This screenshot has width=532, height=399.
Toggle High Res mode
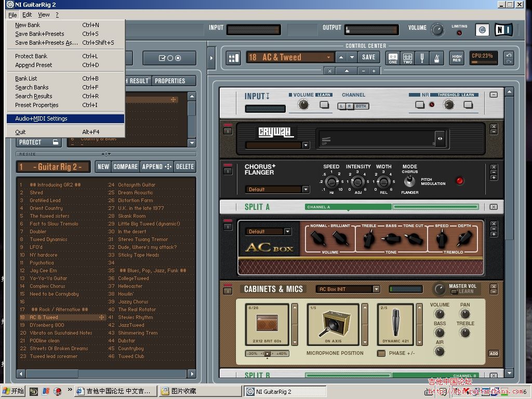[457, 58]
